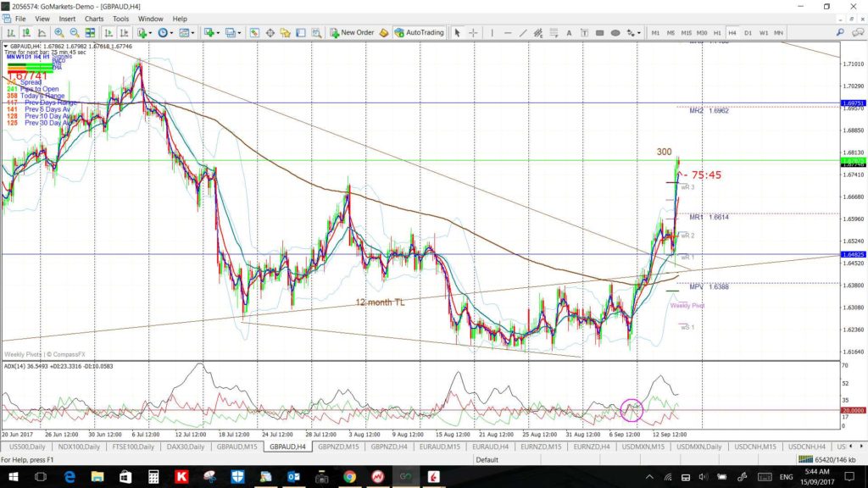Insert text with the A tool
This screenshot has width=868, height=488.
[569, 33]
